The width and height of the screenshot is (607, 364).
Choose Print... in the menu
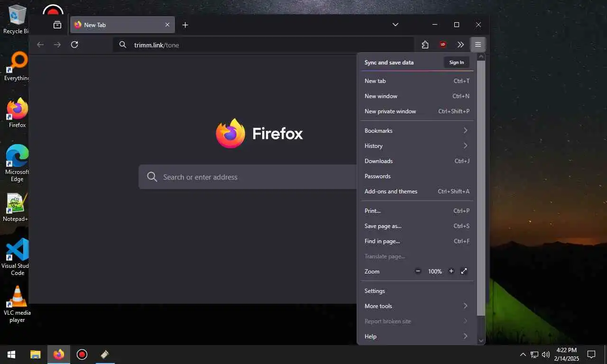[x=417, y=211]
